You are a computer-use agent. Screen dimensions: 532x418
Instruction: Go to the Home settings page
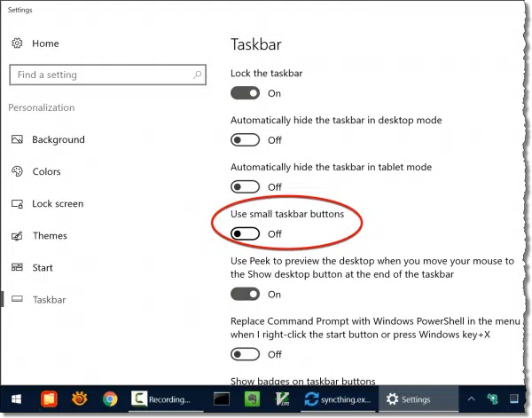(45, 43)
